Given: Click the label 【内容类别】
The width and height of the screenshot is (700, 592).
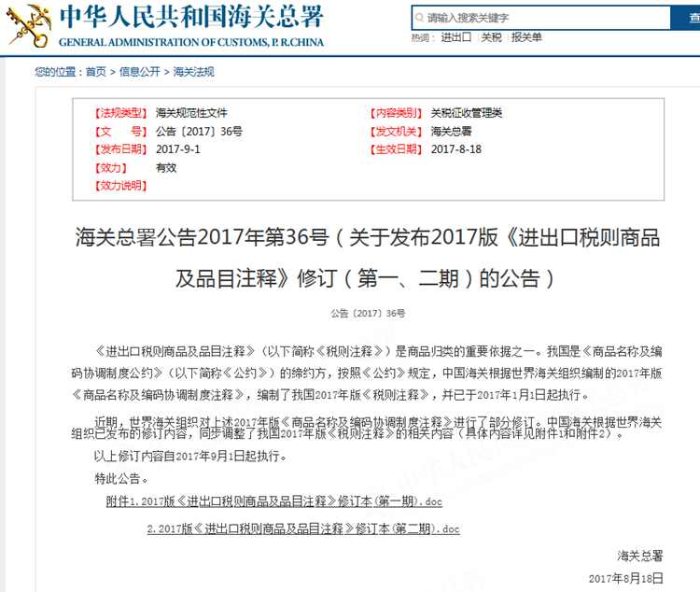Looking at the screenshot, I should pos(396,113).
